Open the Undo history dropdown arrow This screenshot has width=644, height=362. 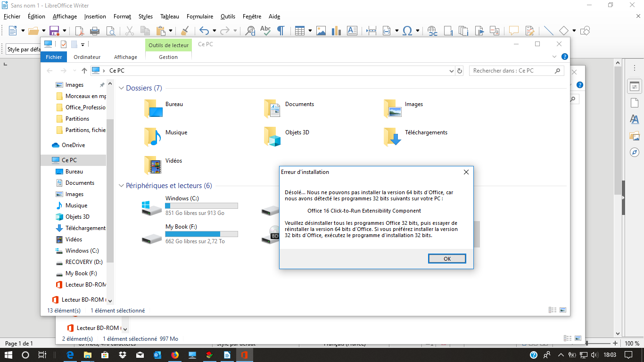(x=214, y=31)
